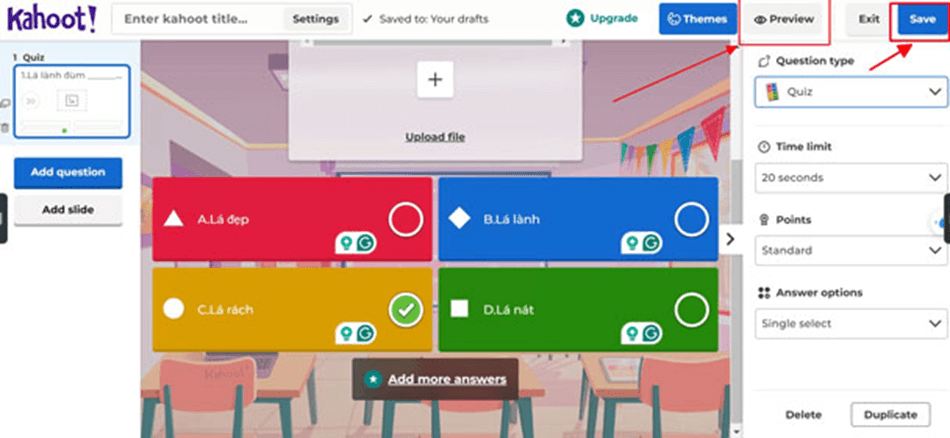Click the clock icon beside Time limit
This screenshot has height=438, width=950.
click(764, 147)
